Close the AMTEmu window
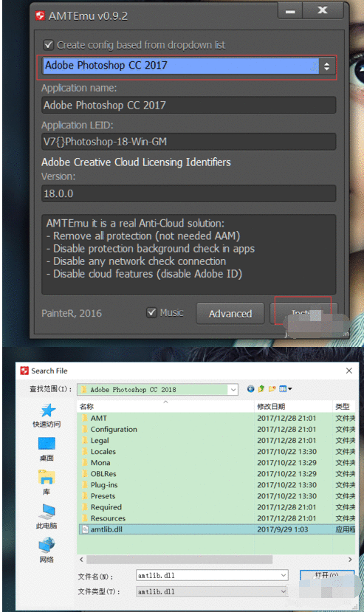The image size is (364, 612). point(323,10)
